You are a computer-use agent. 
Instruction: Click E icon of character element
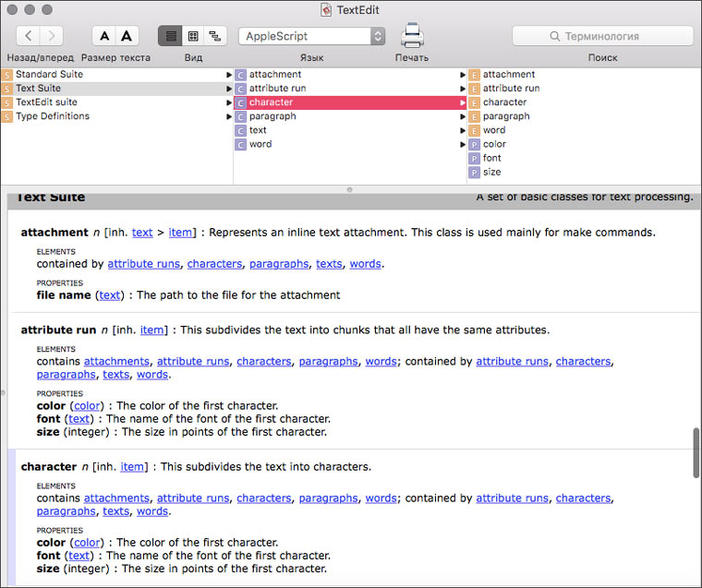(474, 102)
